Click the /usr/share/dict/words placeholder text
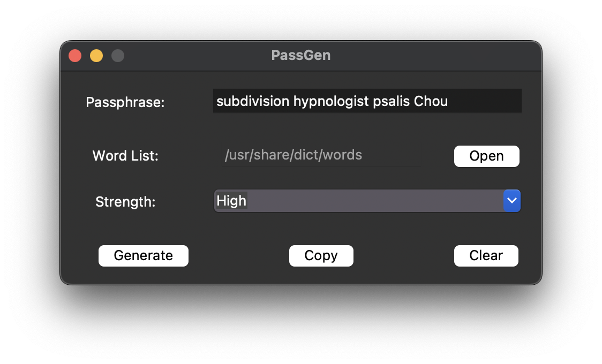 pos(294,155)
